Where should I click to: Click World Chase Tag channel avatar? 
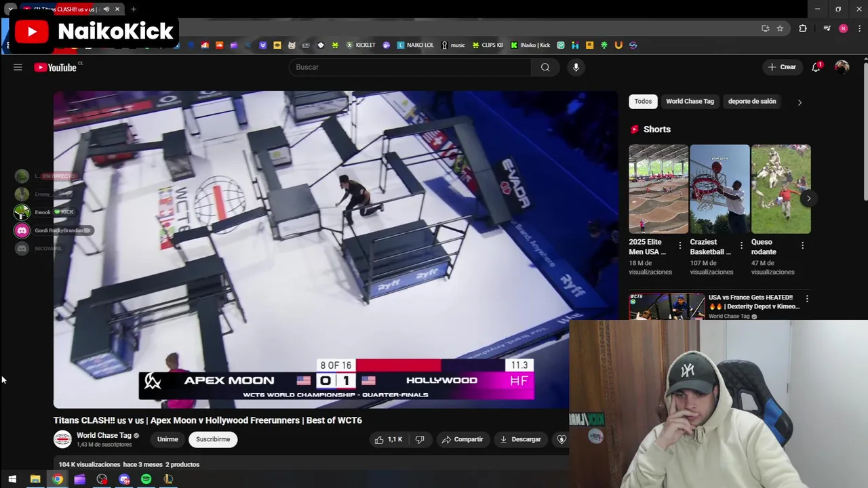[x=62, y=439]
